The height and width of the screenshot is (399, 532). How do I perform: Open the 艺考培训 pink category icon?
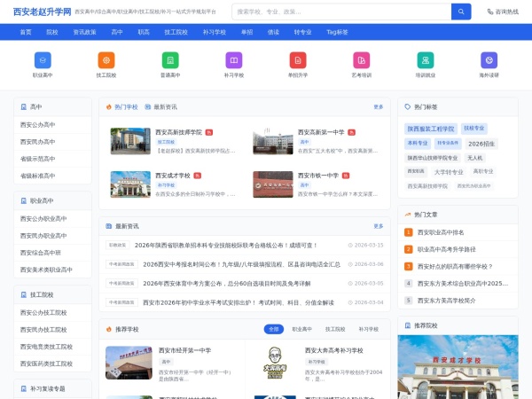(362, 60)
